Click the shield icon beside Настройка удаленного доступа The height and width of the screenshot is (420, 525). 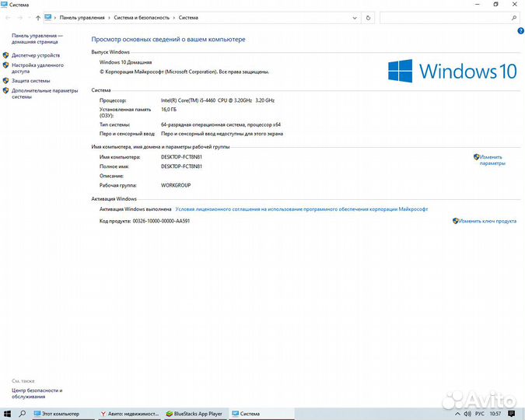pyautogui.click(x=5, y=65)
